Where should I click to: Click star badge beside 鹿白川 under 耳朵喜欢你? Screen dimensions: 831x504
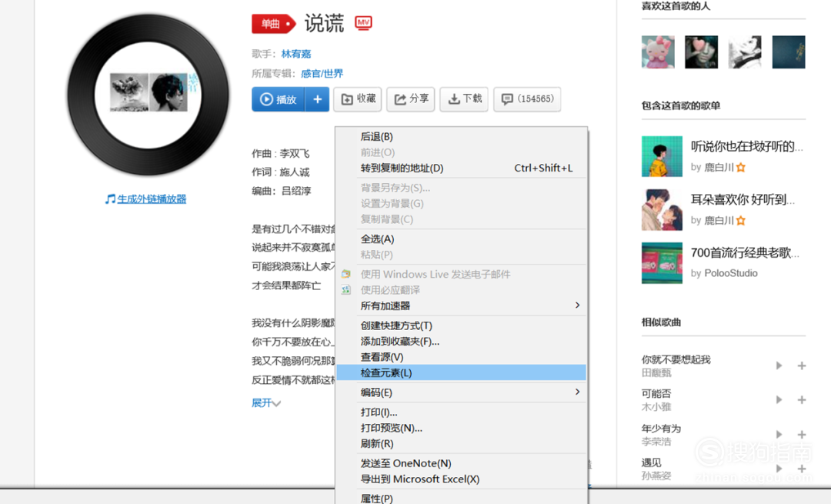(741, 221)
